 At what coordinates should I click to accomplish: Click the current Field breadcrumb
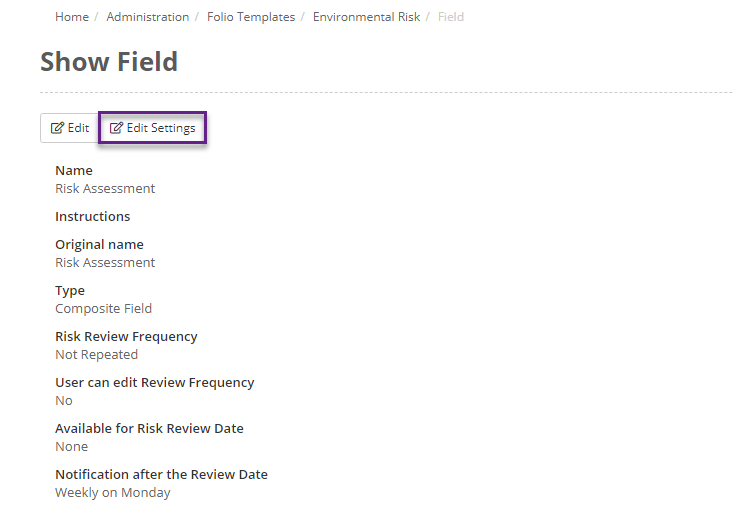pos(451,17)
